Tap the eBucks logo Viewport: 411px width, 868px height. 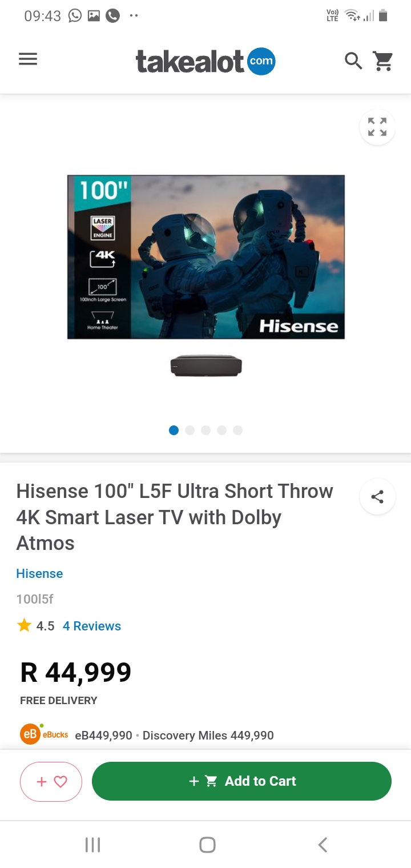tap(44, 734)
